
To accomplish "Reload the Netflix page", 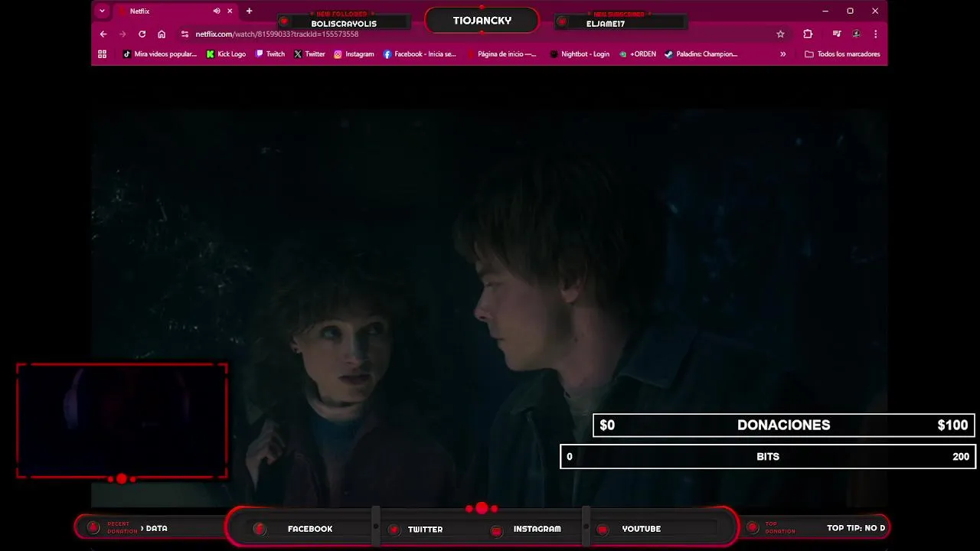I will (142, 34).
